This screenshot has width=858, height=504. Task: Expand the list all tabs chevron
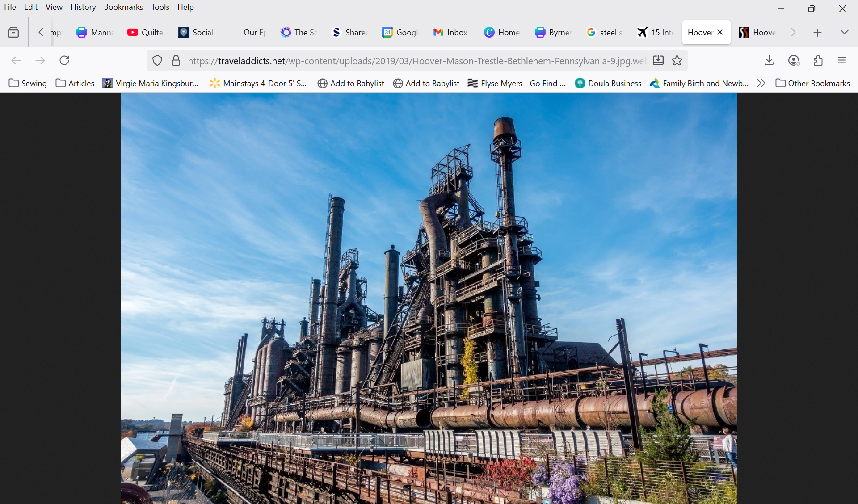(x=844, y=32)
